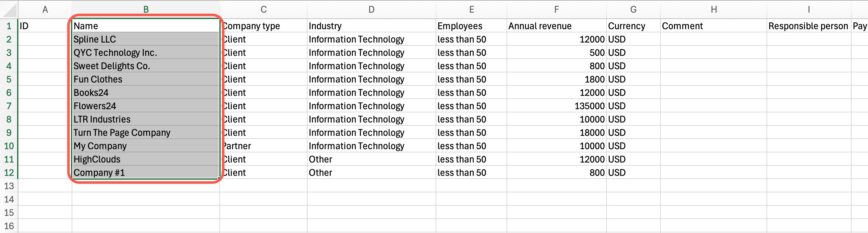Image resolution: width=868 pixels, height=233 pixels.
Task: Select row 1 header
Action: 9,26
